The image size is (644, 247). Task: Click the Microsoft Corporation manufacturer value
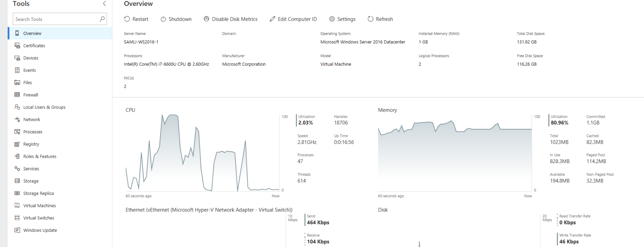click(x=244, y=64)
